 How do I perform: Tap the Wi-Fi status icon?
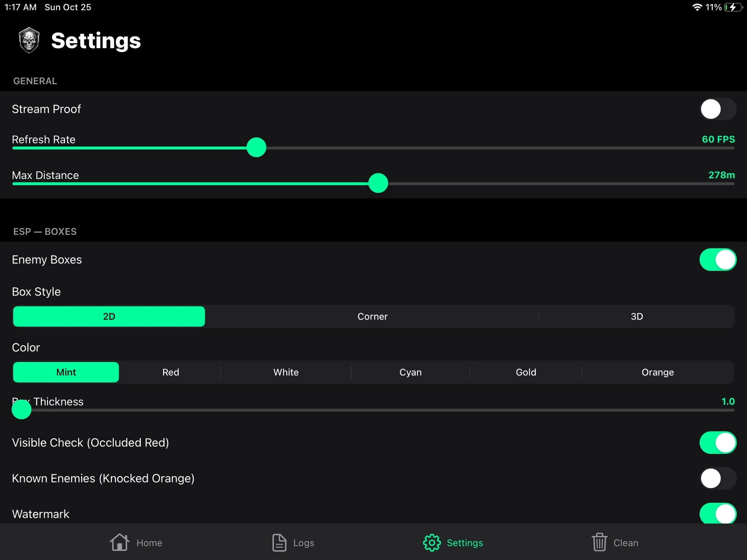pyautogui.click(x=697, y=7)
